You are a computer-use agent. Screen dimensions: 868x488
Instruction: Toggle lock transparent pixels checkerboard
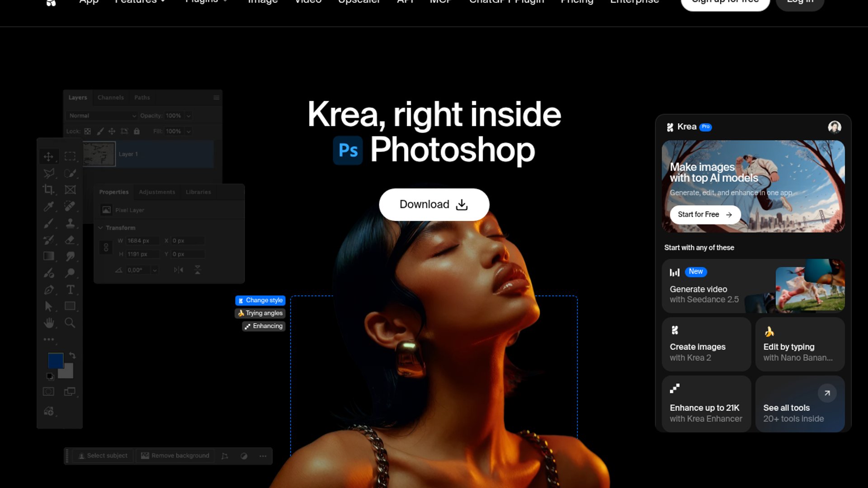(x=88, y=131)
